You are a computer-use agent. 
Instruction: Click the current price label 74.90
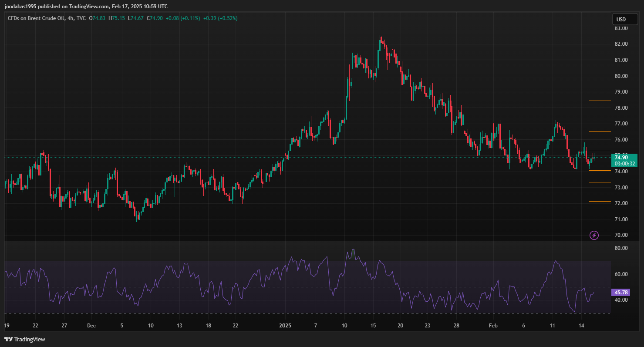pyautogui.click(x=621, y=158)
